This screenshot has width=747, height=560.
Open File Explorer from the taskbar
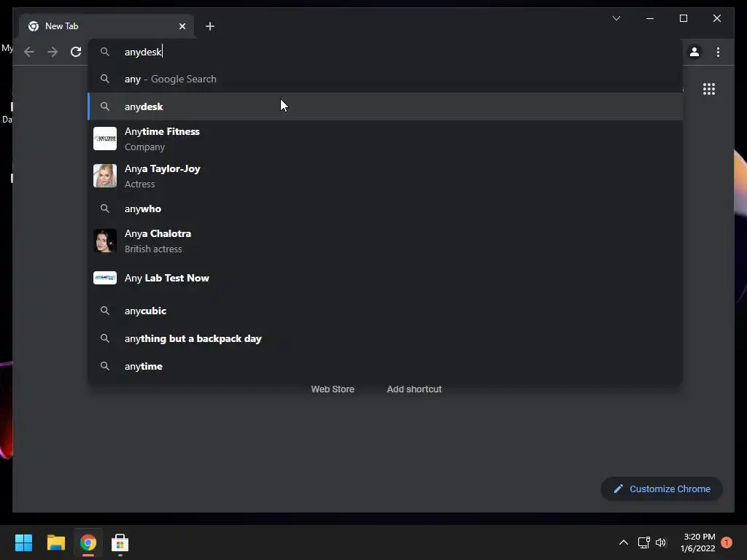pyautogui.click(x=55, y=542)
